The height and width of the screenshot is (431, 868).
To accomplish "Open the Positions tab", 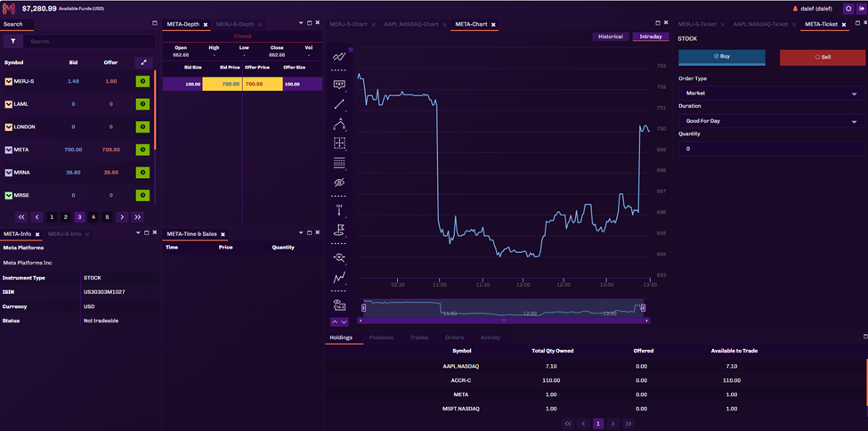I will pyautogui.click(x=381, y=337).
